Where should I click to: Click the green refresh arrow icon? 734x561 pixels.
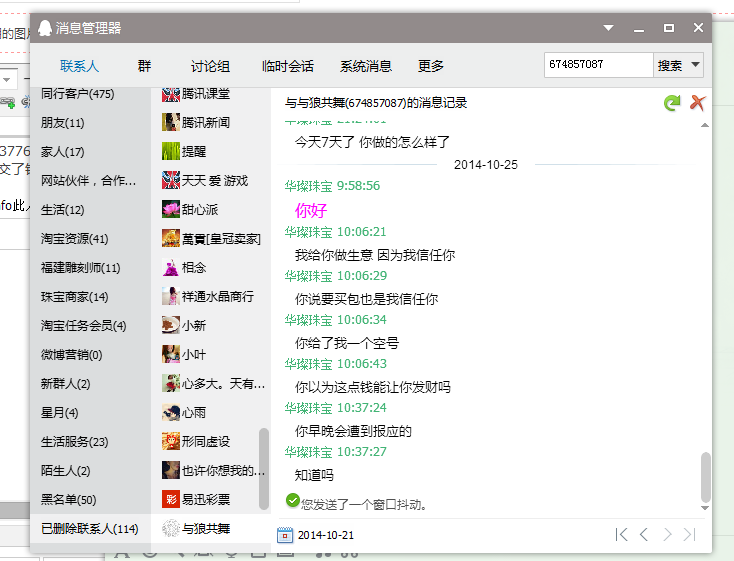[x=672, y=103]
